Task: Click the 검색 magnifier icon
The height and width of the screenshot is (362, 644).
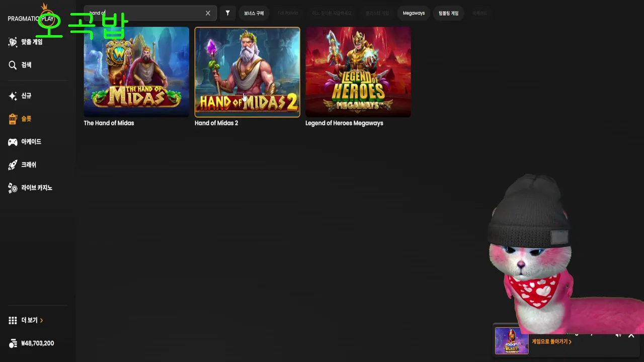Action: (13, 65)
